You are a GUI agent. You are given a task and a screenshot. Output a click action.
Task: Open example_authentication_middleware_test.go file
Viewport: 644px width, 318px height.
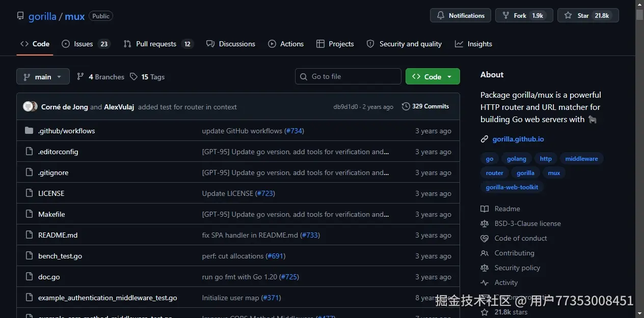(108, 298)
